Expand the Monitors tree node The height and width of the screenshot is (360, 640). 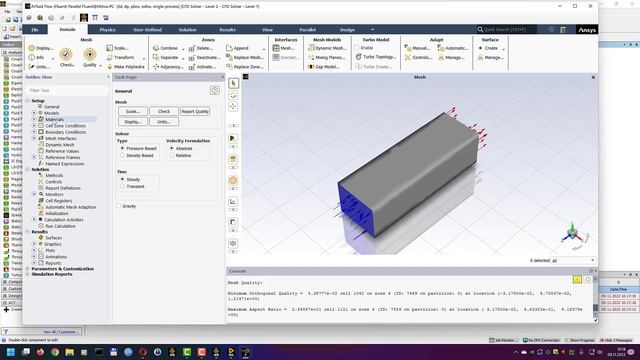(34, 195)
